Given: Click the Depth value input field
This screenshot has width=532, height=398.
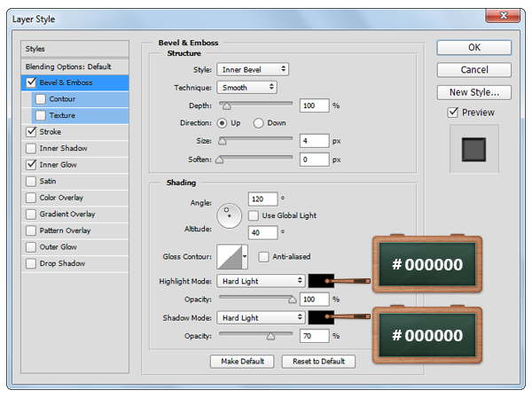Looking at the screenshot, I should click(x=314, y=105).
